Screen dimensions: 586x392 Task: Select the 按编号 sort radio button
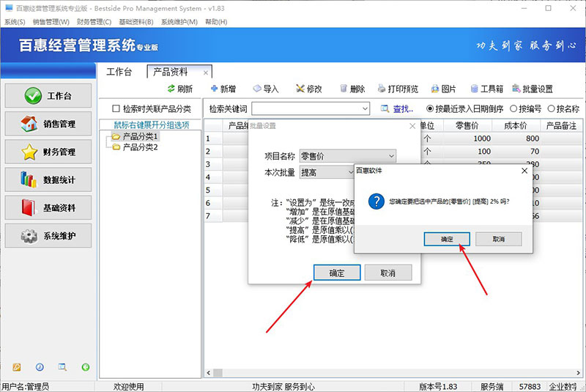pyautogui.click(x=513, y=108)
